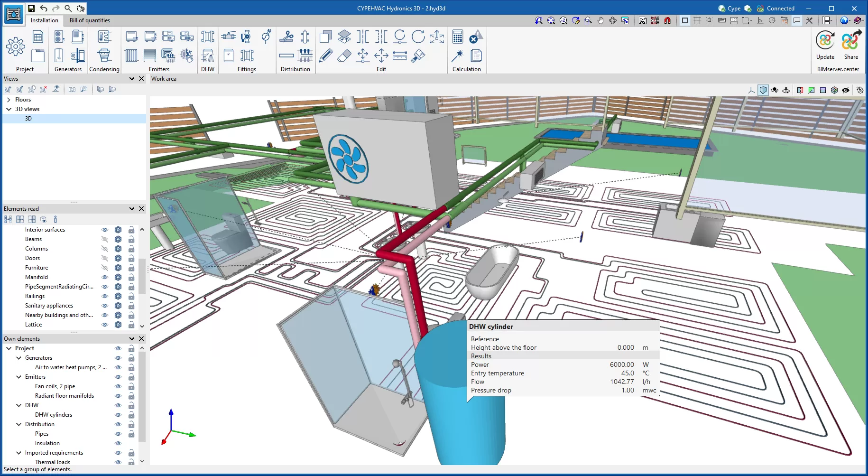This screenshot has height=476, width=868.
Task: Select Fan coils, 2 pipe item
Action: [55, 386]
